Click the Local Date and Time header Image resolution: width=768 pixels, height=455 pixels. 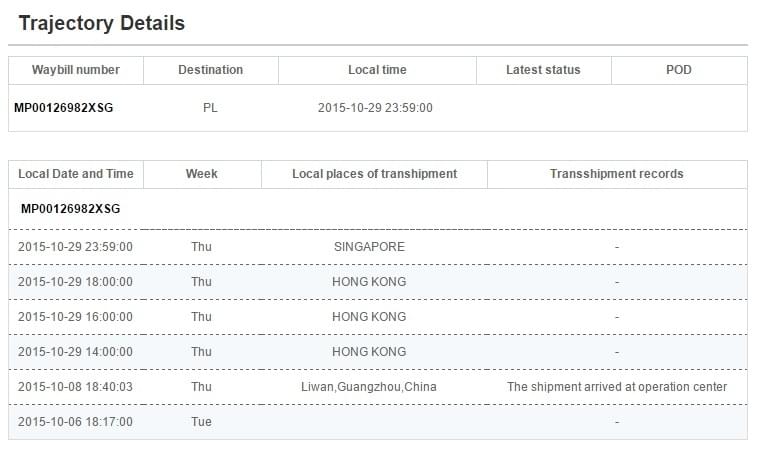[76, 174]
